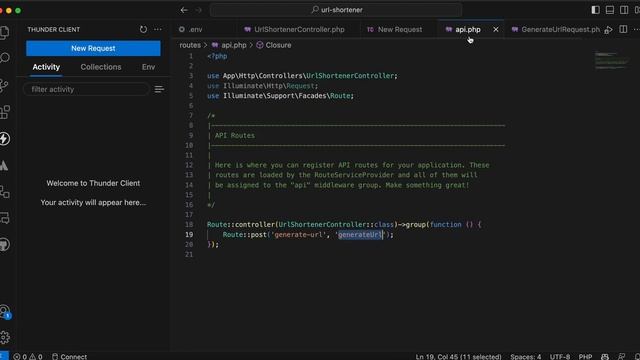Toggle the primary side bar layout icon

point(596,10)
